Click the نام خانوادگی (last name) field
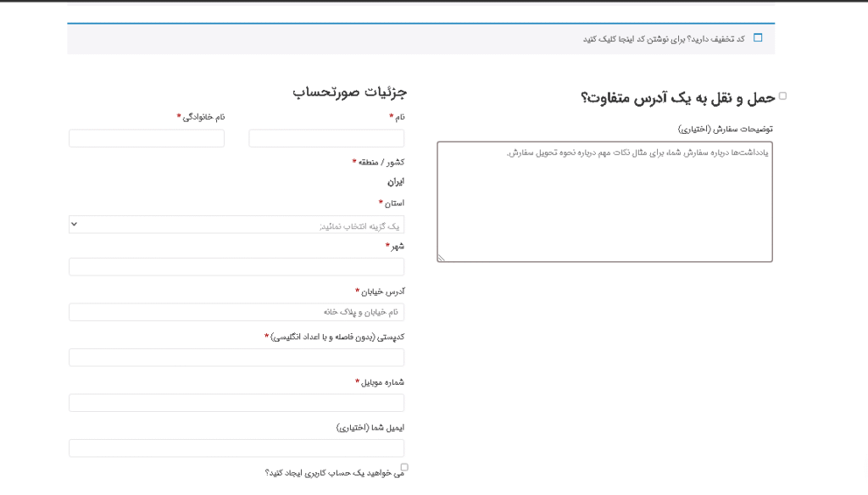Image resolution: width=868 pixels, height=495 pixels. click(146, 136)
